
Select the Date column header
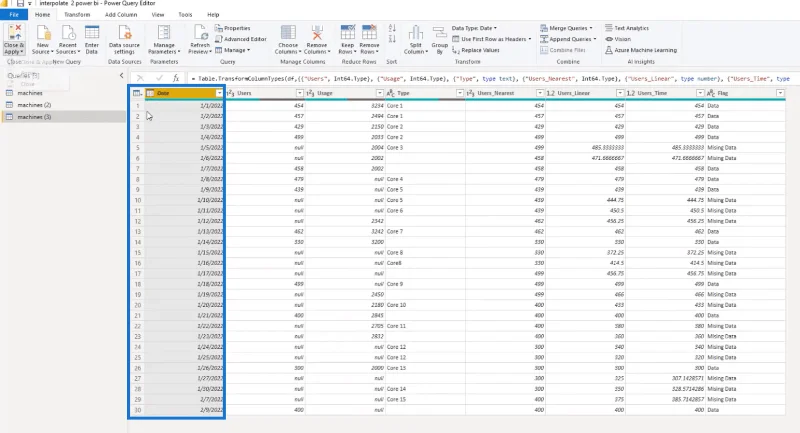[x=184, y=93]
